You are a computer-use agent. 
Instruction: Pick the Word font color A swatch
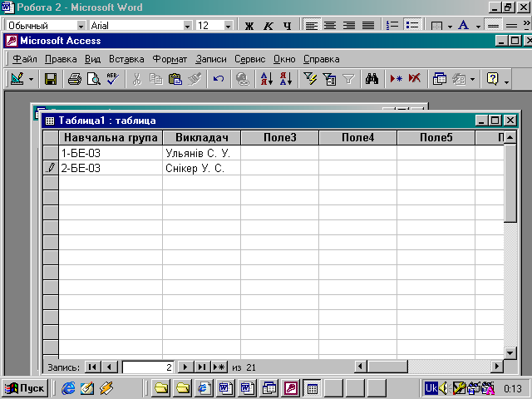point(464,25)
